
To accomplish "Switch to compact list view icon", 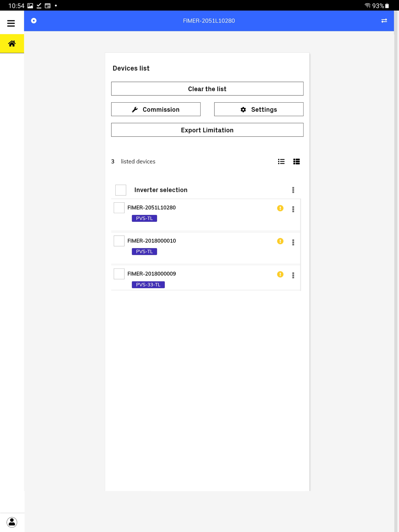I will [x=281, y=162].
